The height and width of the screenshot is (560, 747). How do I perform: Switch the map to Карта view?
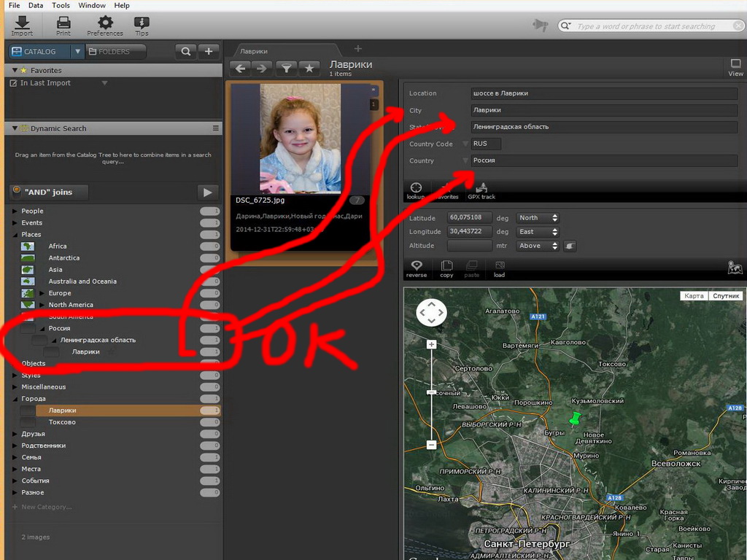[x=694, y=296]
